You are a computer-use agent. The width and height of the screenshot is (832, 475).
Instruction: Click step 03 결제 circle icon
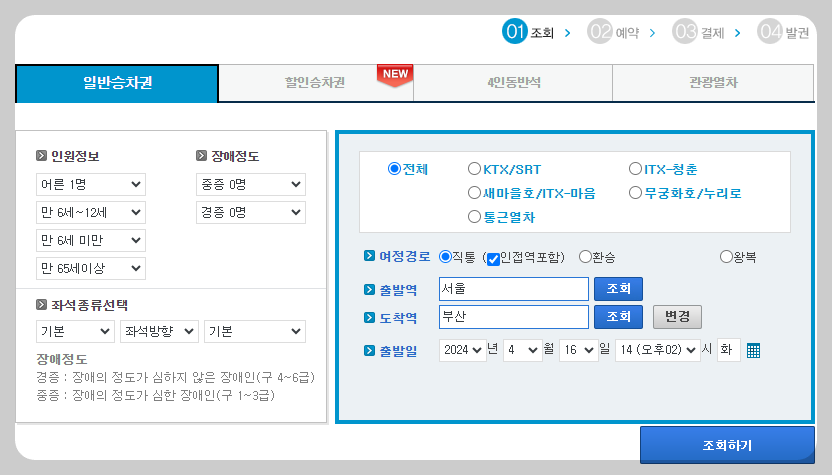tap(684, 32)
